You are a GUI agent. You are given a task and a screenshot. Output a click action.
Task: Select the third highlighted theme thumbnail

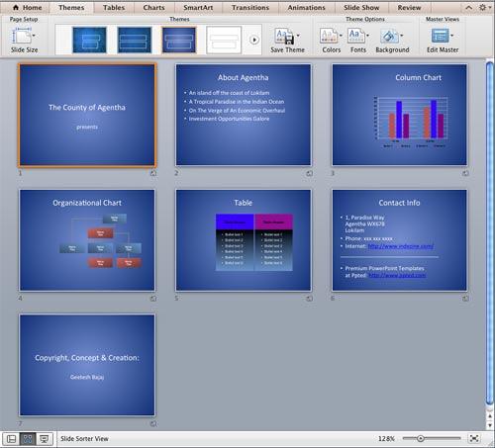point(179,41)
